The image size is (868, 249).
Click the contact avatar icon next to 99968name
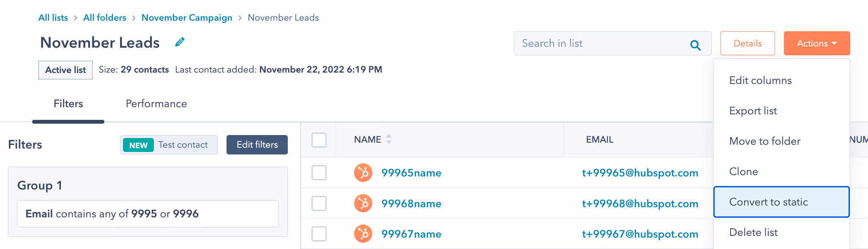(363, 203)
